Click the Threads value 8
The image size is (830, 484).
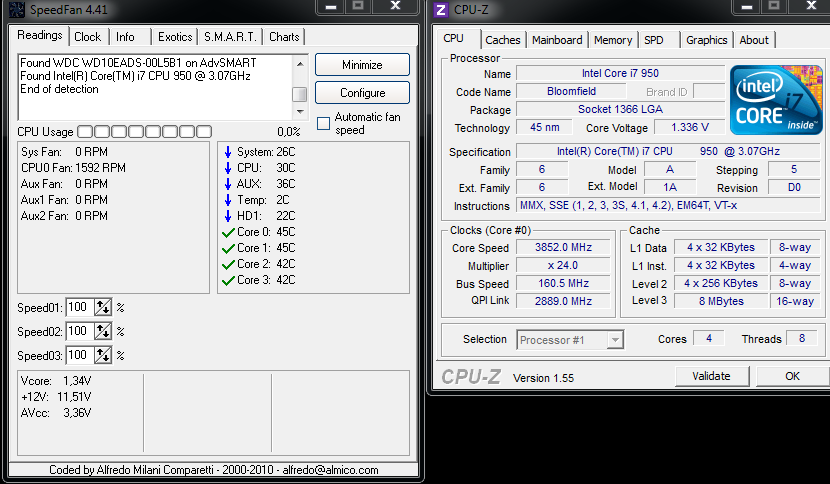pos(802,338)
